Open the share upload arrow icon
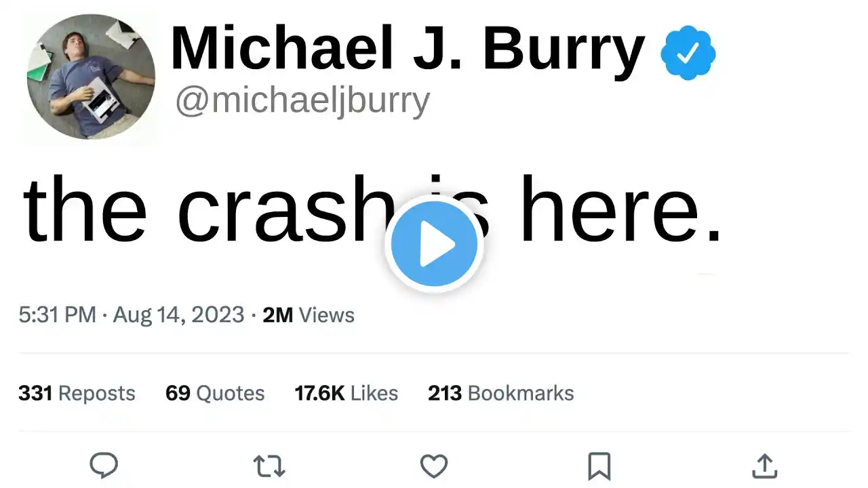Image resolution: width=868 pixels, height=488 pixels. coord(764,466)
